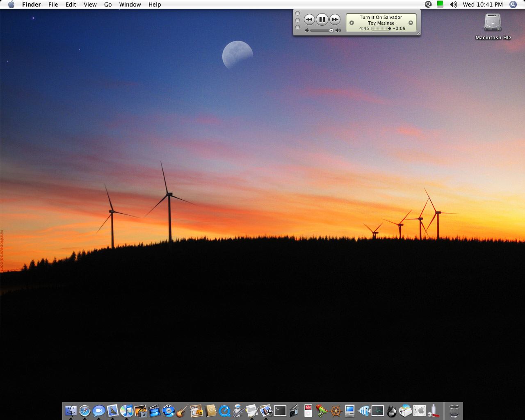Open Mail stamp icon in Dock
This screenshot has width=525, height=420.
coord(112,411)
